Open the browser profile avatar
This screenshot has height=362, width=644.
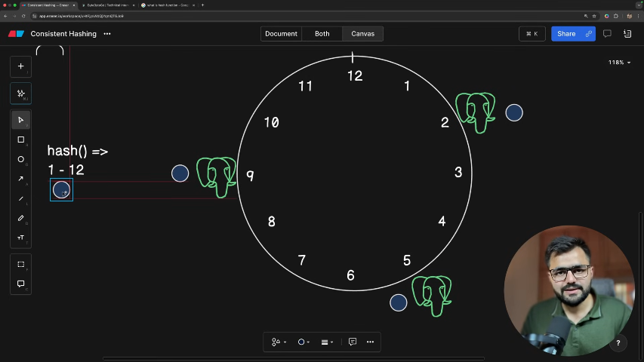[x=629, y=16]
